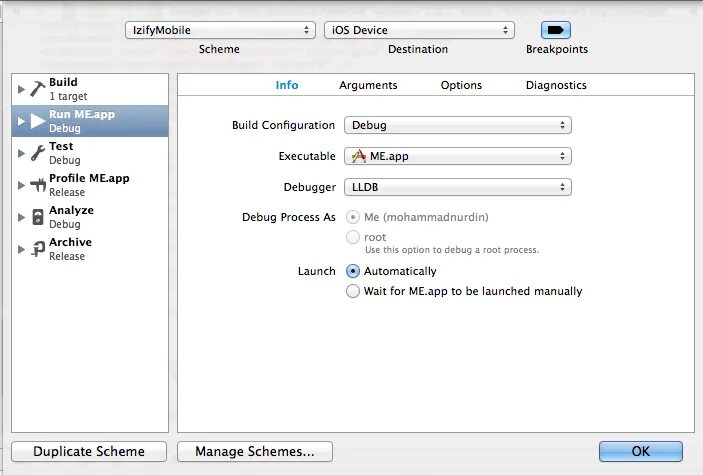Click the Test wrench icon

pyautogui.click(x=38, y=153)
